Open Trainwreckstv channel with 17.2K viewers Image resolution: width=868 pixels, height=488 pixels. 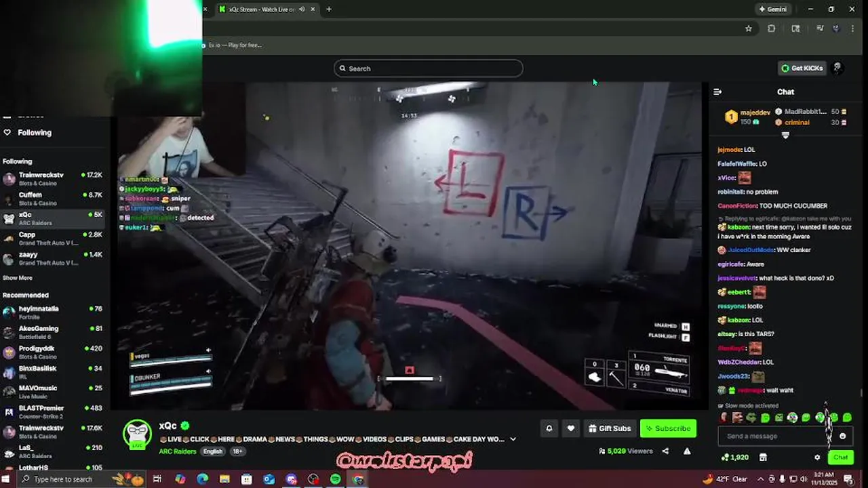point(54,179)
